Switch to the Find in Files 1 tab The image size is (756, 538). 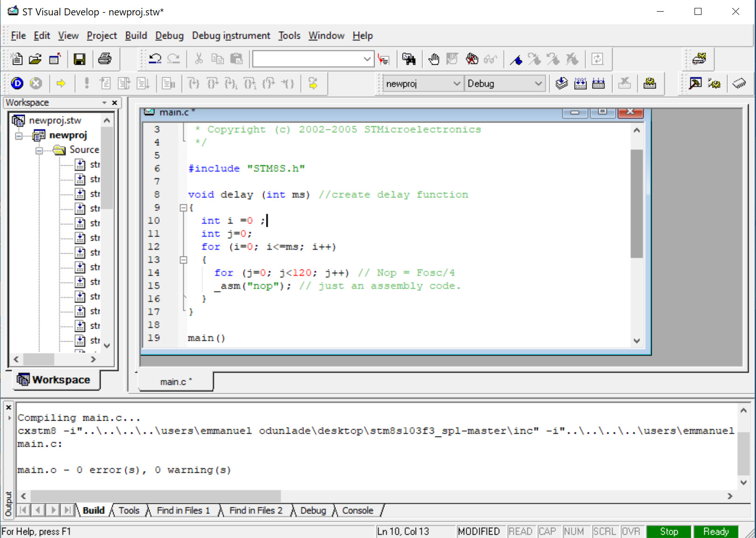point(184,511)
